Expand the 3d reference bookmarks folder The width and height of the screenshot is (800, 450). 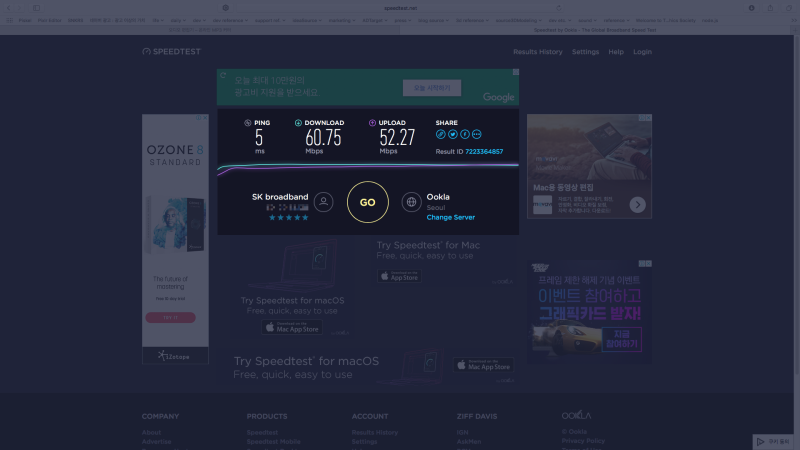472,20
